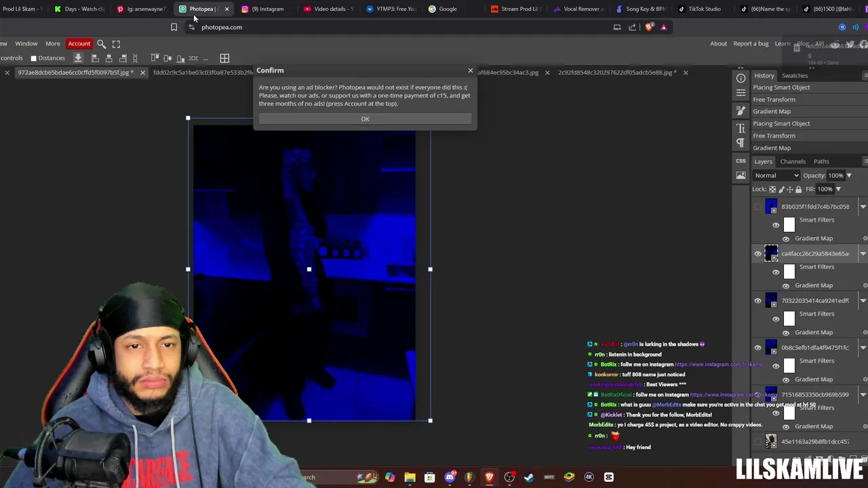The height and width of the screenshot is (488, 868).
Task: Switch to the Channels tab
Action: pyautogui.click(x=793, y=161)
